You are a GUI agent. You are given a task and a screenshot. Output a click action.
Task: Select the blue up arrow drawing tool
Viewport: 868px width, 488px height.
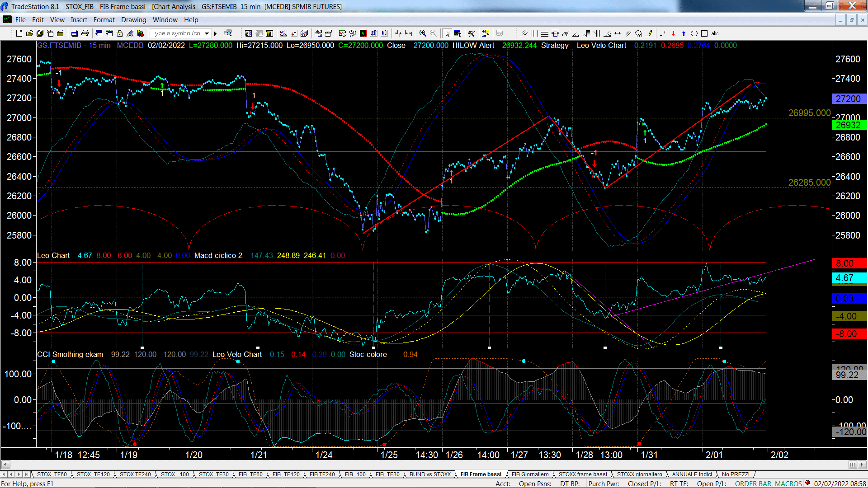684,33
